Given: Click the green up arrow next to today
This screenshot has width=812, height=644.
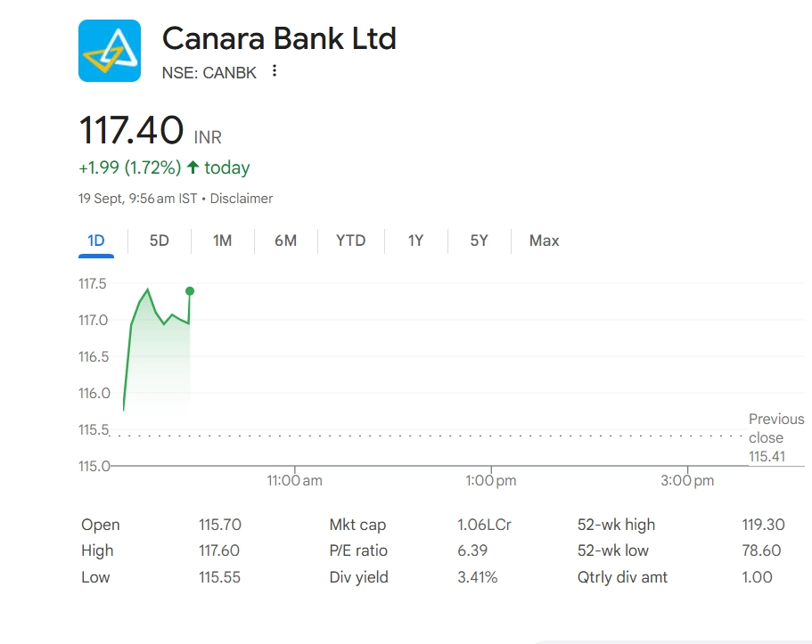Looking at the screenshot, I should point(193,167).
